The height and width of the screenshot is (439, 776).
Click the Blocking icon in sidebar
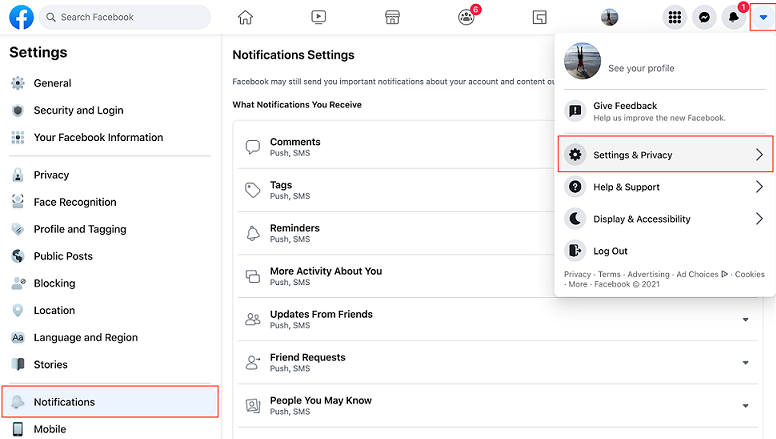[x=18, y=283]
